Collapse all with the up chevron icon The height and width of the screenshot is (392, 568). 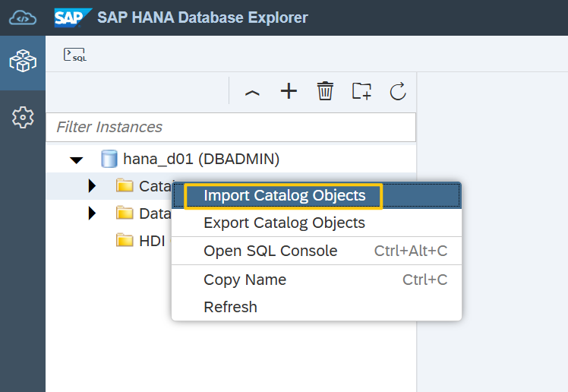tap(252, 93)
